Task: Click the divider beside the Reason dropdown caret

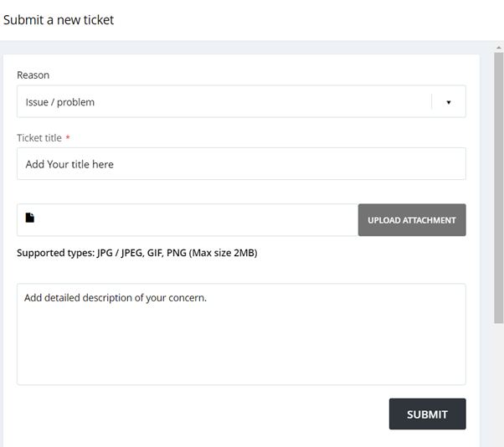Action: point(431,101)
